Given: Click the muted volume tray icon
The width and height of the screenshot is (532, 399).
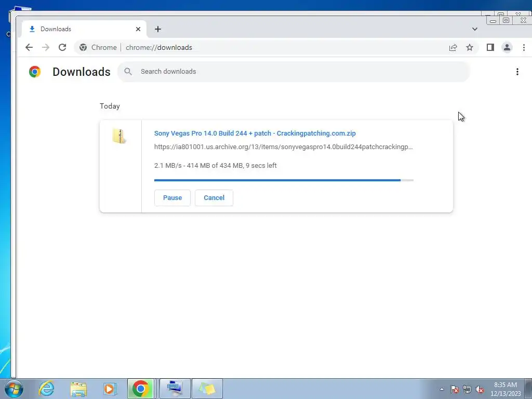Looking at the screenshot, I should coord(480,389).
